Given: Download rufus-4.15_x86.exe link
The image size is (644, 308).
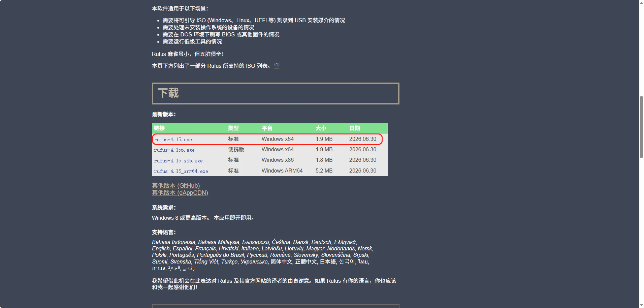Looking at the screenshot, I should point(178,161).
